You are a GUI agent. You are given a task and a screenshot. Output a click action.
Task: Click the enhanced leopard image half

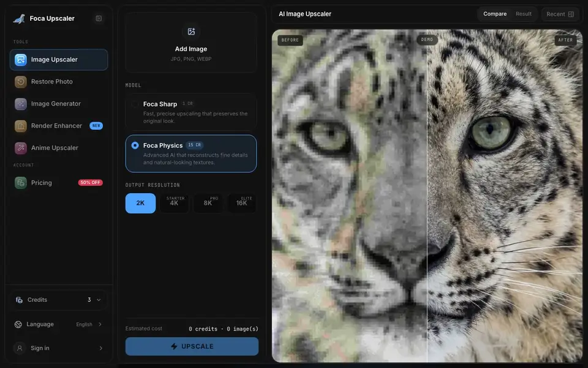[505, 196]
